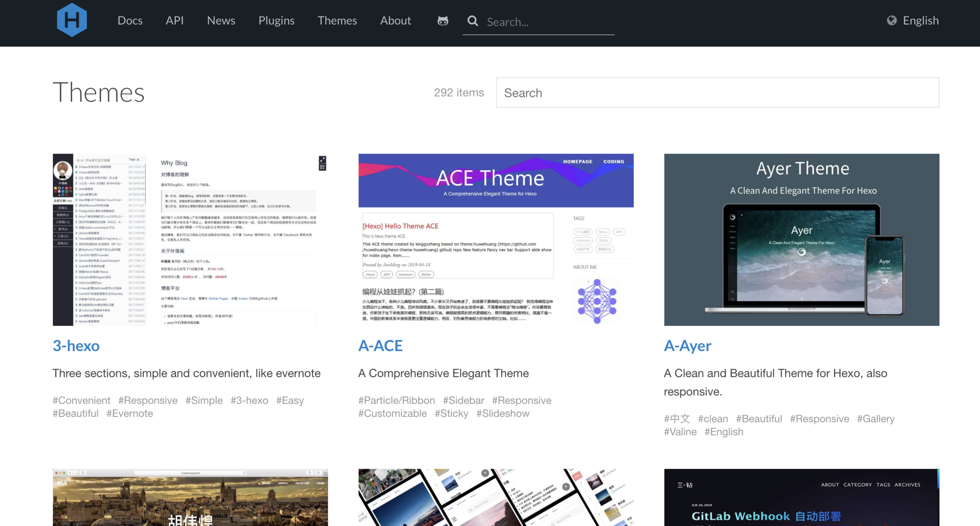Open the 3-hexo theme title link
Image resolution: width=980 pixels, height=526 pixels.
coord(76,346)
